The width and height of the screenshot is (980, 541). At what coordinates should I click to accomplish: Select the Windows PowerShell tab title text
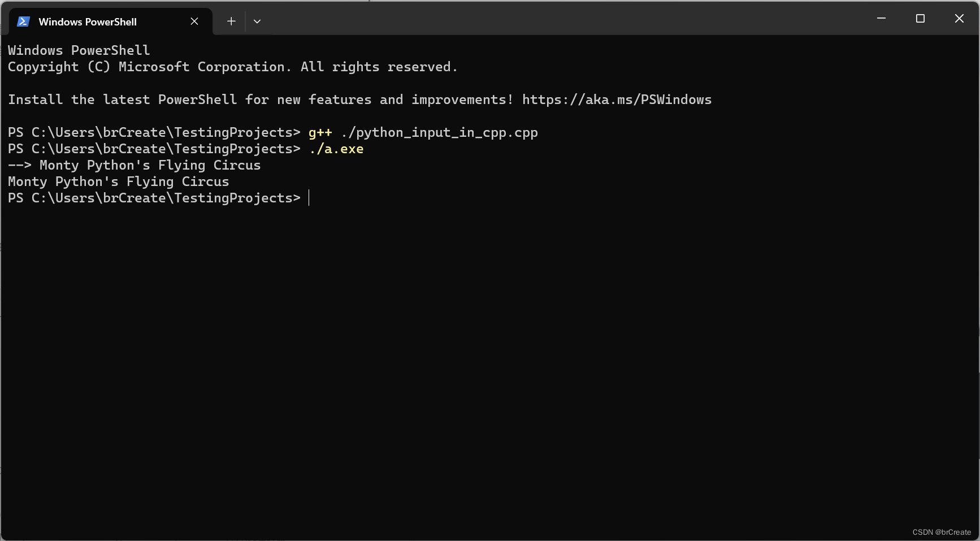[88, 21]
